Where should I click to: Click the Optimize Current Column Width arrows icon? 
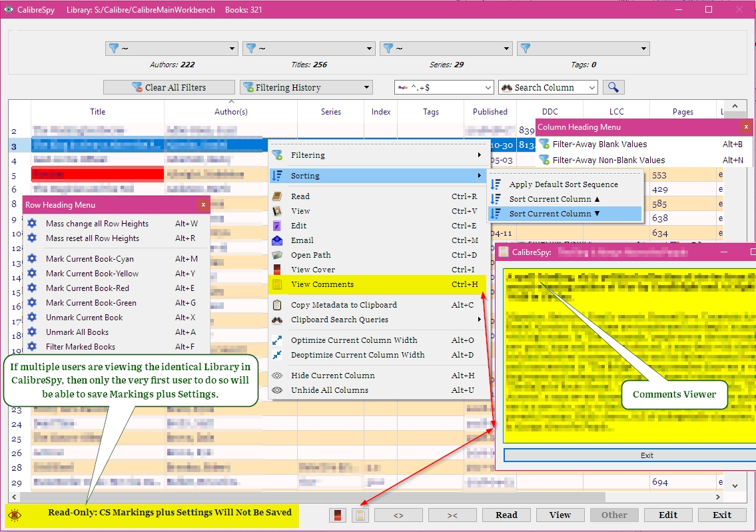pyautogui.click(x=277, y=340)
